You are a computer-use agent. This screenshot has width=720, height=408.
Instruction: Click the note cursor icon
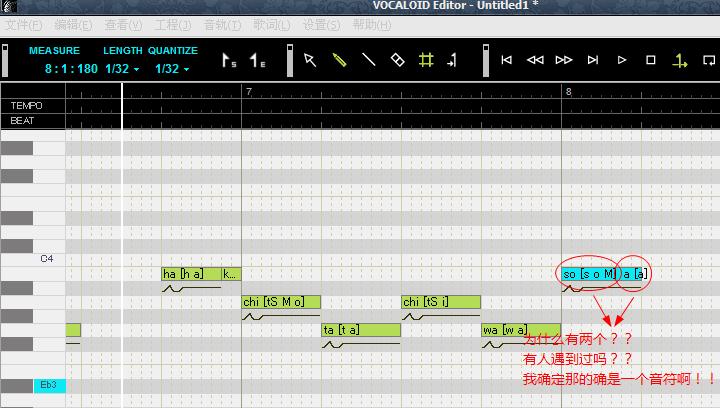(x=452, y=60)
